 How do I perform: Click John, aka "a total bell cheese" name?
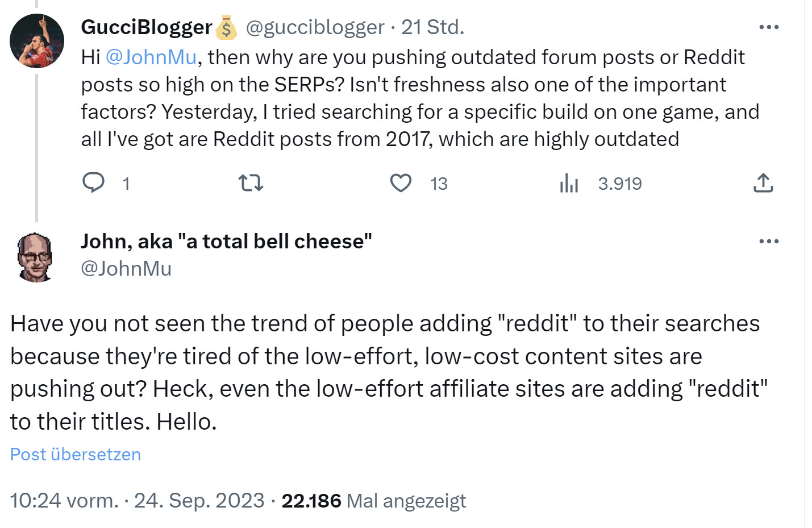(226, 242)
